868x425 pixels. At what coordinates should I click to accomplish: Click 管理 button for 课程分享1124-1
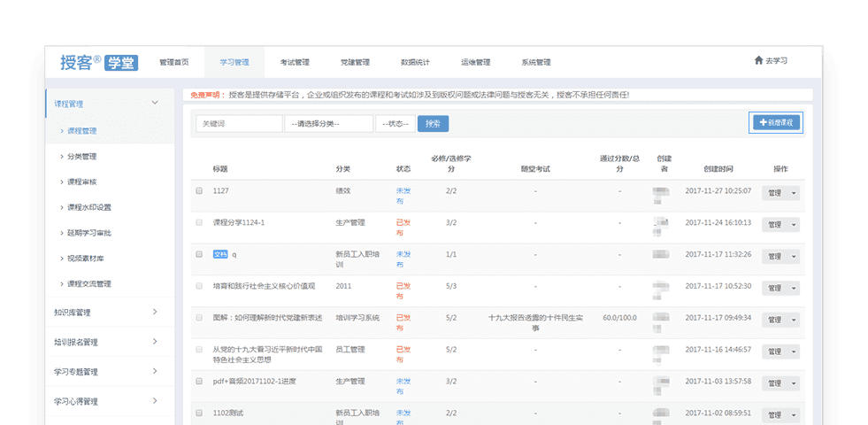click(x=774, y=224)
